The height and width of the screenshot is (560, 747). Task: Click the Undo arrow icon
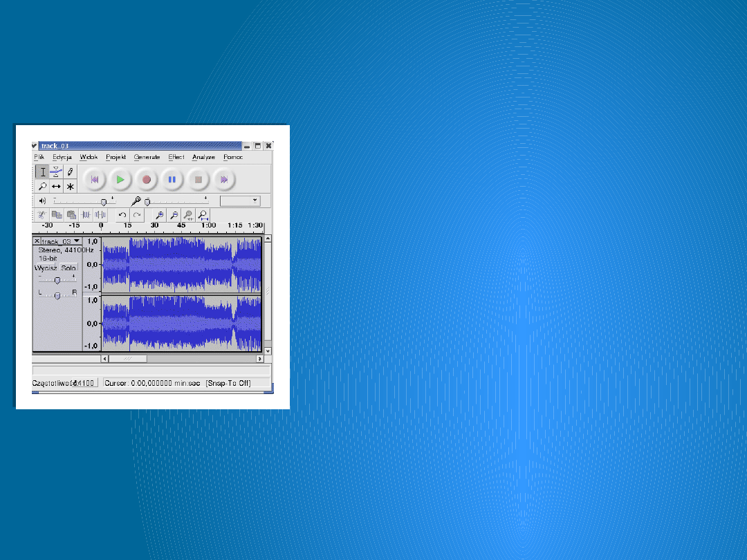[x=122, y=215]
